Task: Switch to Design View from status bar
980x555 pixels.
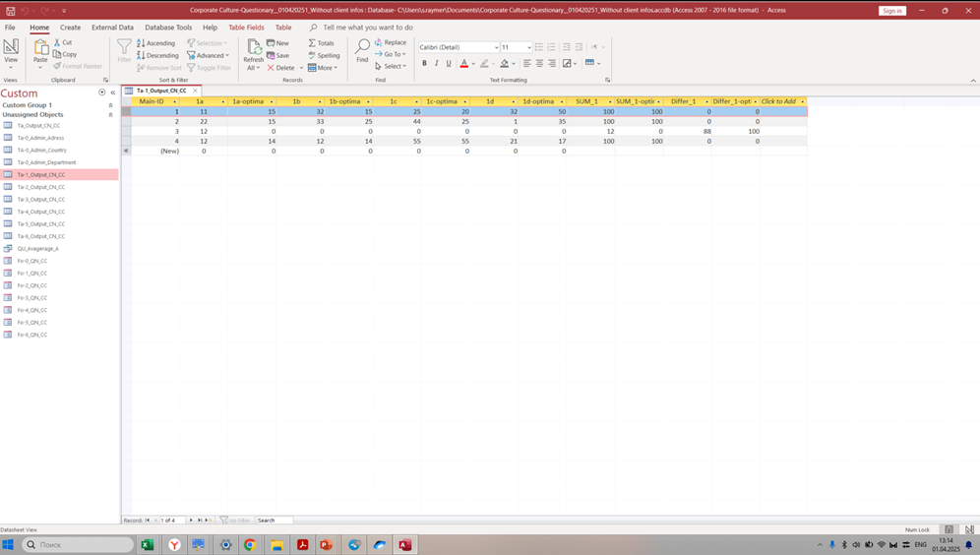Action: click(969, 529)
